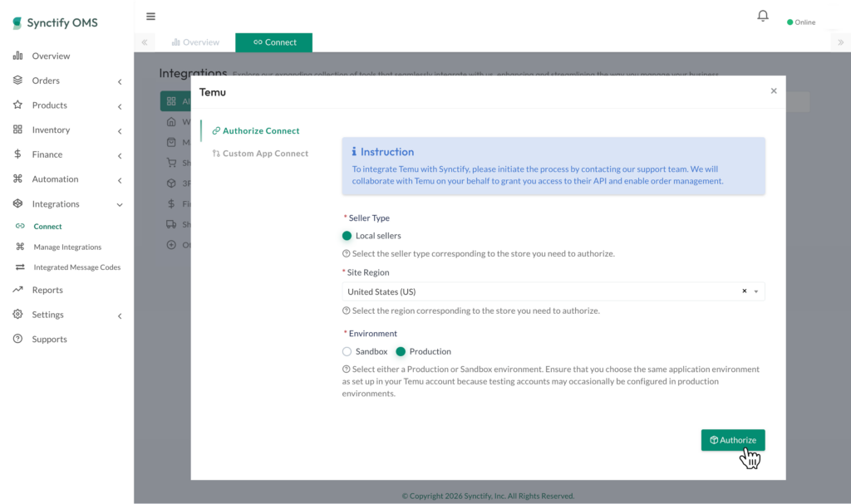Click the Instruction heading text

[x=387, y=152]
